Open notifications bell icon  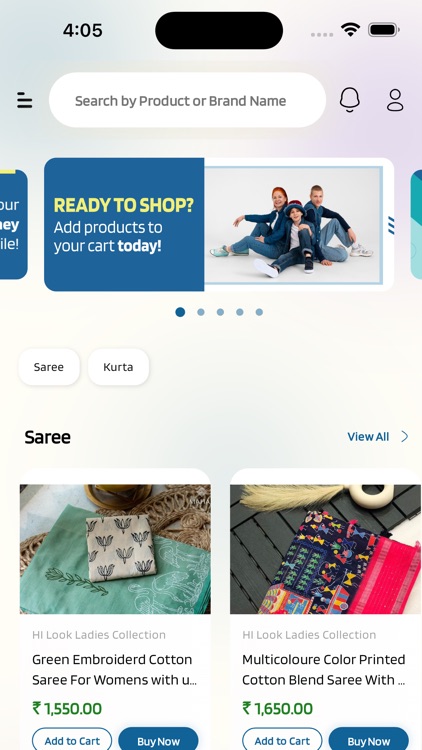(350, 100)
